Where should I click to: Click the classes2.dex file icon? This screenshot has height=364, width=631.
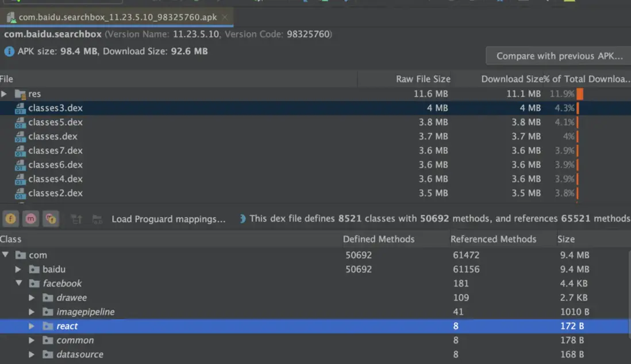coord(20,193)
